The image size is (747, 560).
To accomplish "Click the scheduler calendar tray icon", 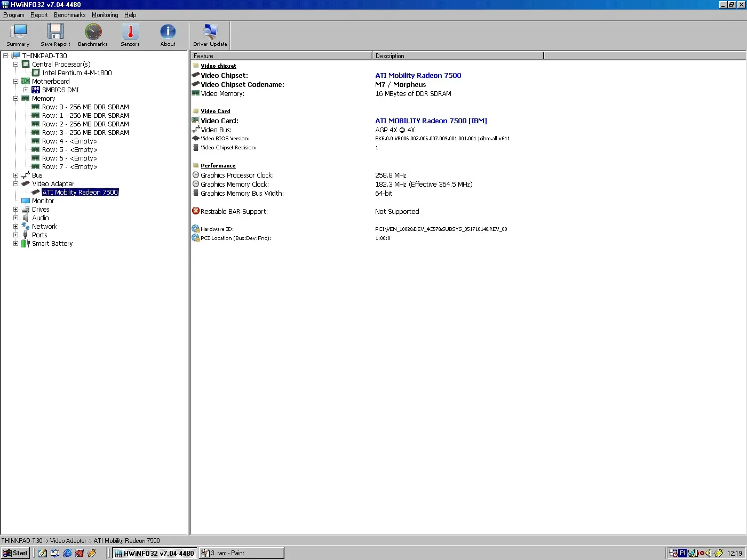I will click(673, 553).
